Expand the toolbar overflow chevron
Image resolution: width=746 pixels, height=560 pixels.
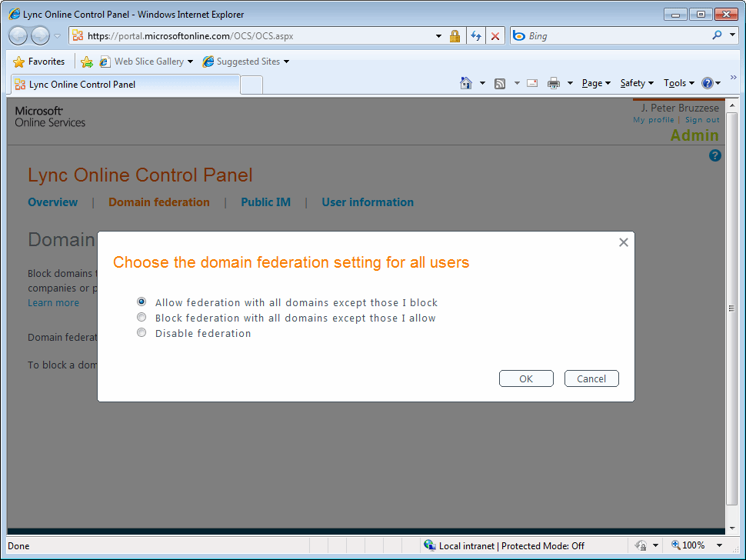click(x=733, y=78)
